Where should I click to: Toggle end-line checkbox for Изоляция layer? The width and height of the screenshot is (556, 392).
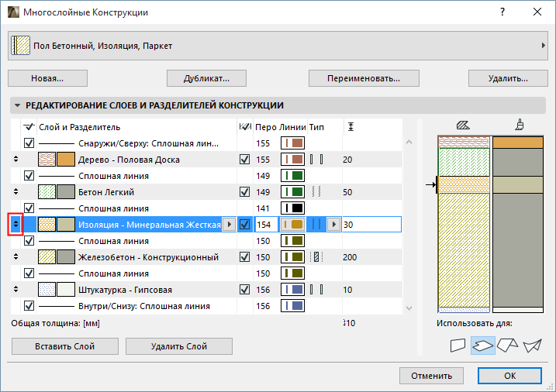click(x=245, y=225)
